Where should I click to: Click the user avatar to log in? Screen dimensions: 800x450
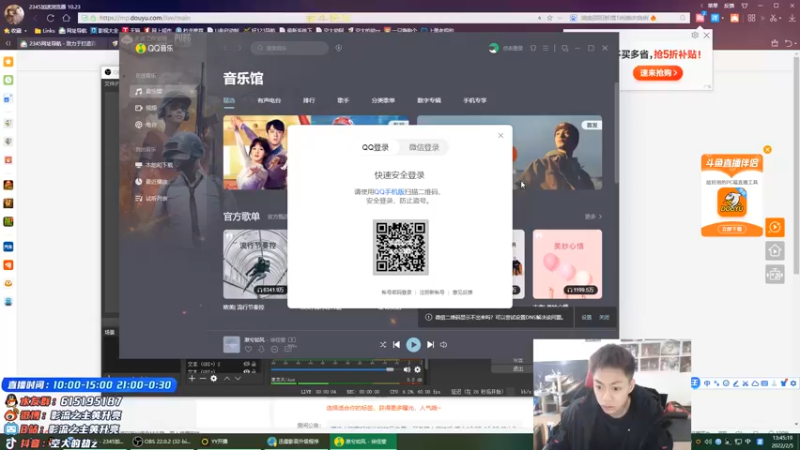[493, 48]
